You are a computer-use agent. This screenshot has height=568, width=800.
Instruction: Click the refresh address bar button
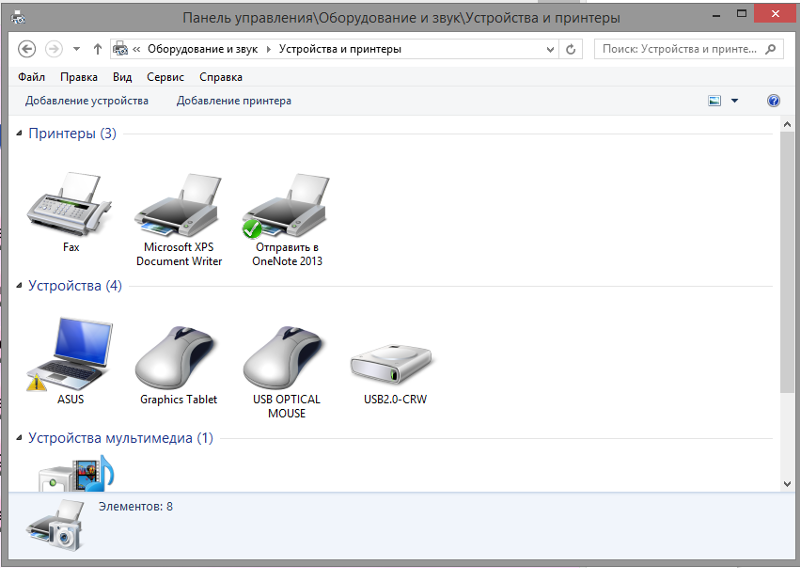[x=571, y=50]
